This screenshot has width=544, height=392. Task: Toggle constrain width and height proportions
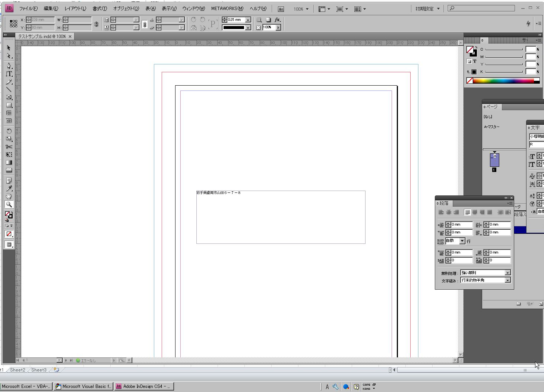tap(96, 24)
